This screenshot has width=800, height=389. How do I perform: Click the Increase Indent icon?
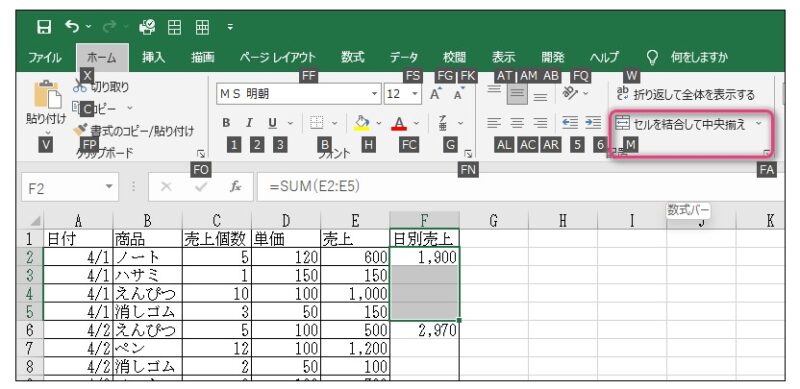tap(593, 123)
